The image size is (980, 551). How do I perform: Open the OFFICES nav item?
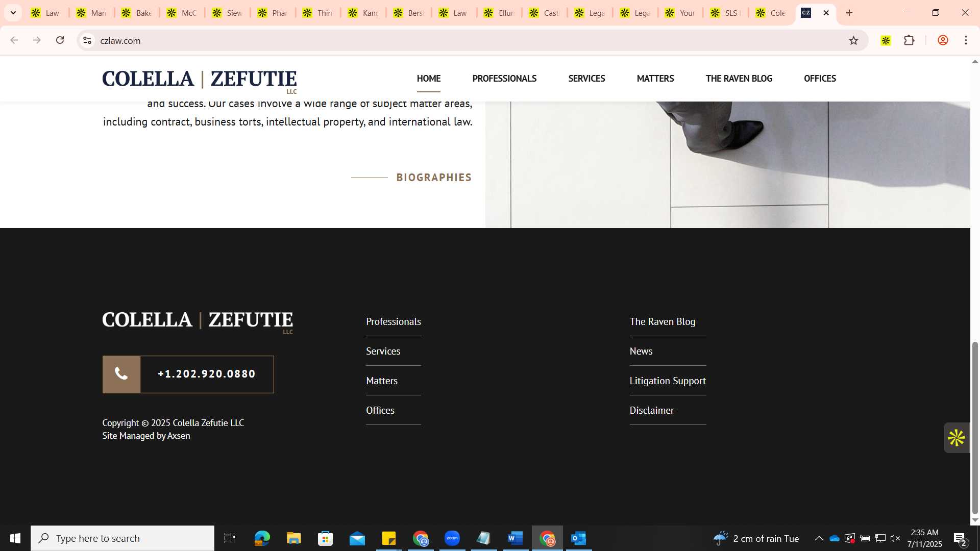pos(820,79)
